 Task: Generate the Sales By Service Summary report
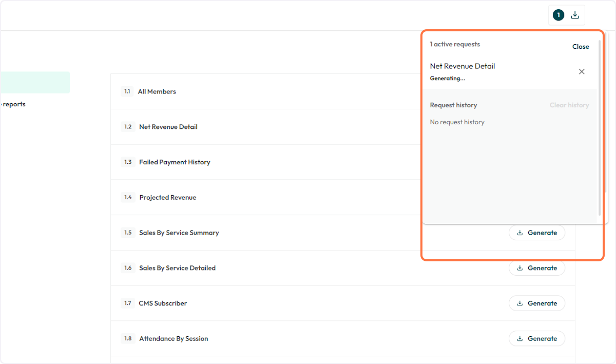point(537,233)
